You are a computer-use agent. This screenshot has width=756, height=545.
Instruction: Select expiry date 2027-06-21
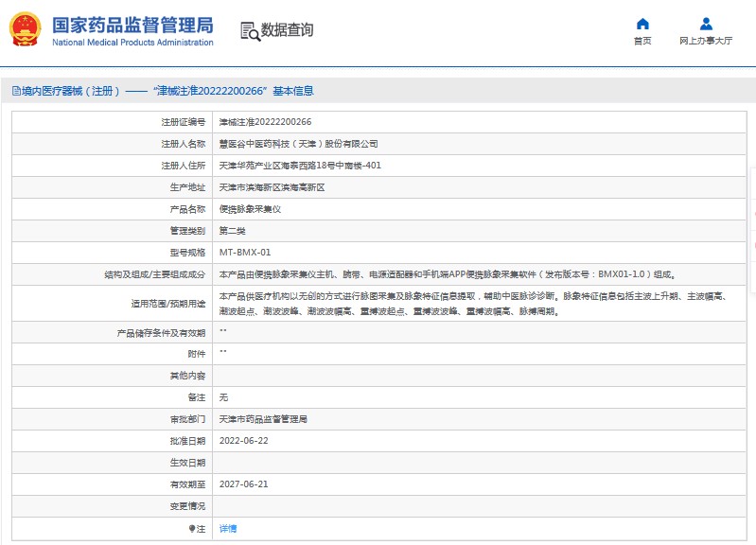pyautogui.click(x=243, y=484)
